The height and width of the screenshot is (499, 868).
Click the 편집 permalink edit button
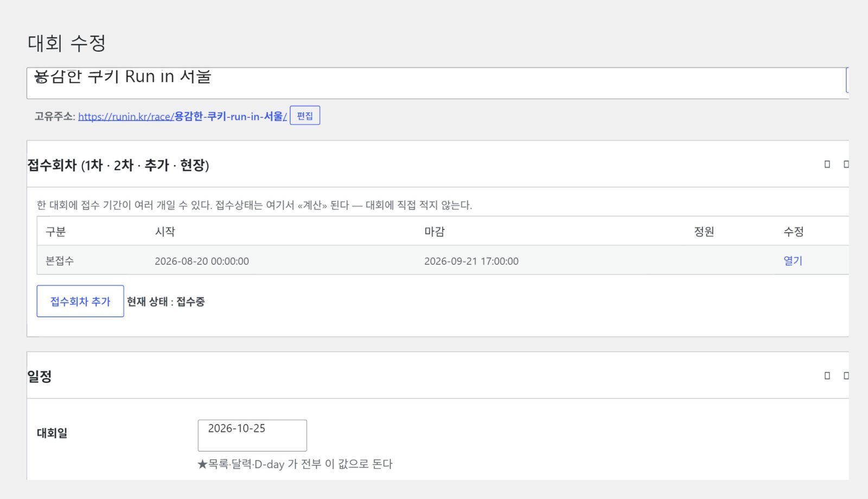click(305, 116)
